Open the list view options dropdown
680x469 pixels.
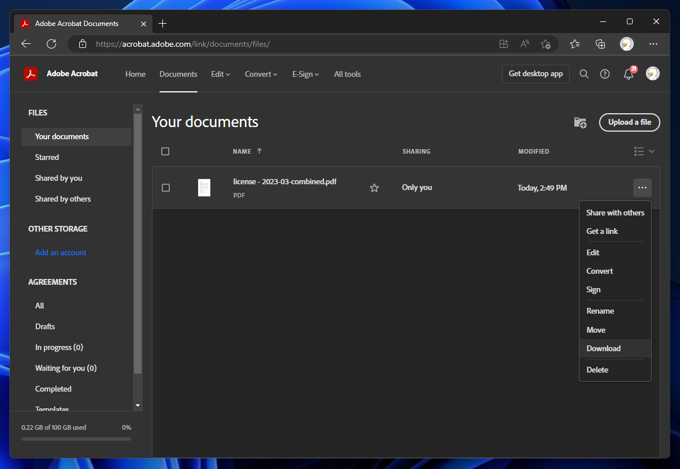(644, 152)
